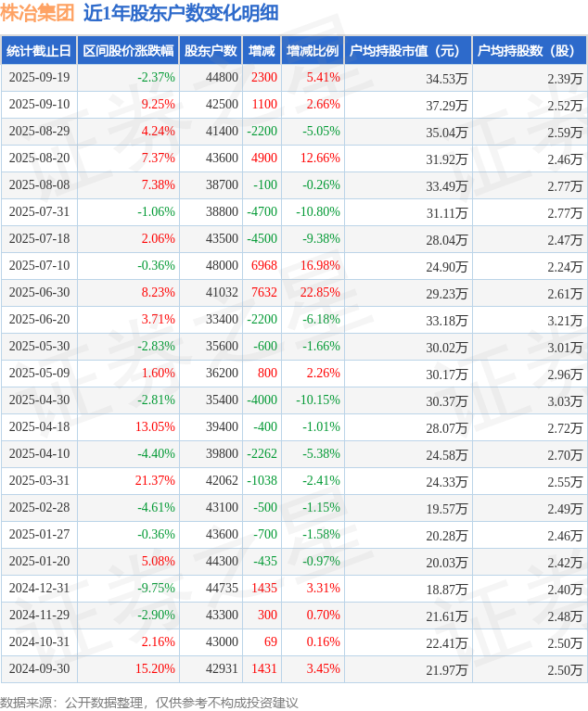Viewport: 588px width, 711px height.
Task: Select the 2025-09-19 date cell
Action: click(x=39, y=78)
